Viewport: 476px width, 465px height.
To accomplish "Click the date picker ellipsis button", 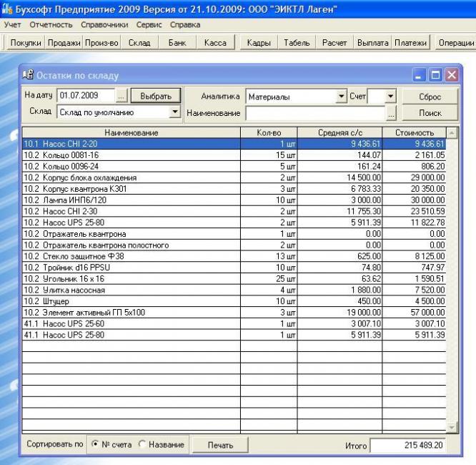I will tap(122, 96).
